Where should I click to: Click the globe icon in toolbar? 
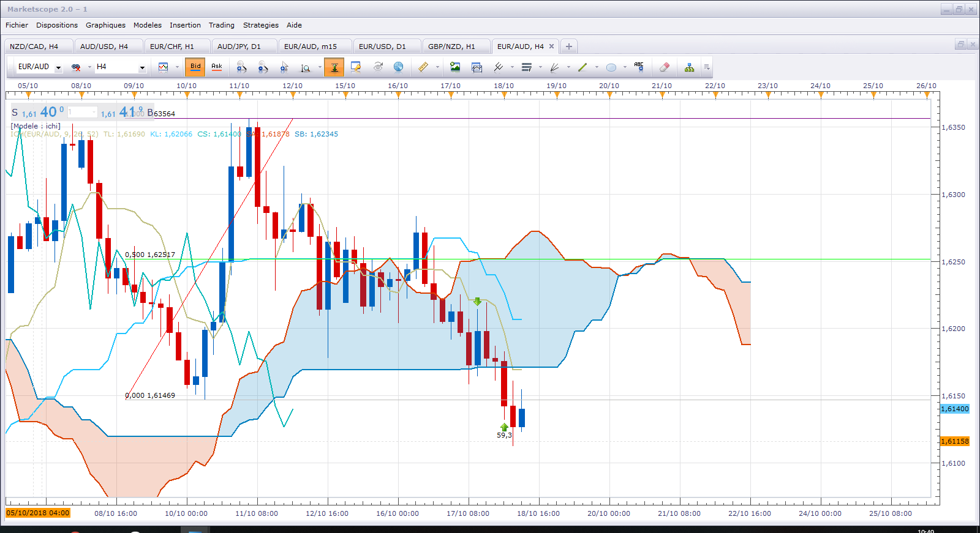pyautogui.click(x=399, y=67)
